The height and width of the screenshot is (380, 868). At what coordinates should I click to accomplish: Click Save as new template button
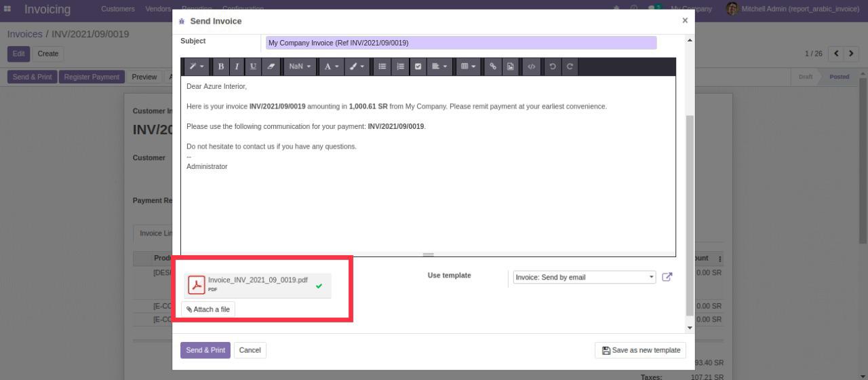[640, 350]
